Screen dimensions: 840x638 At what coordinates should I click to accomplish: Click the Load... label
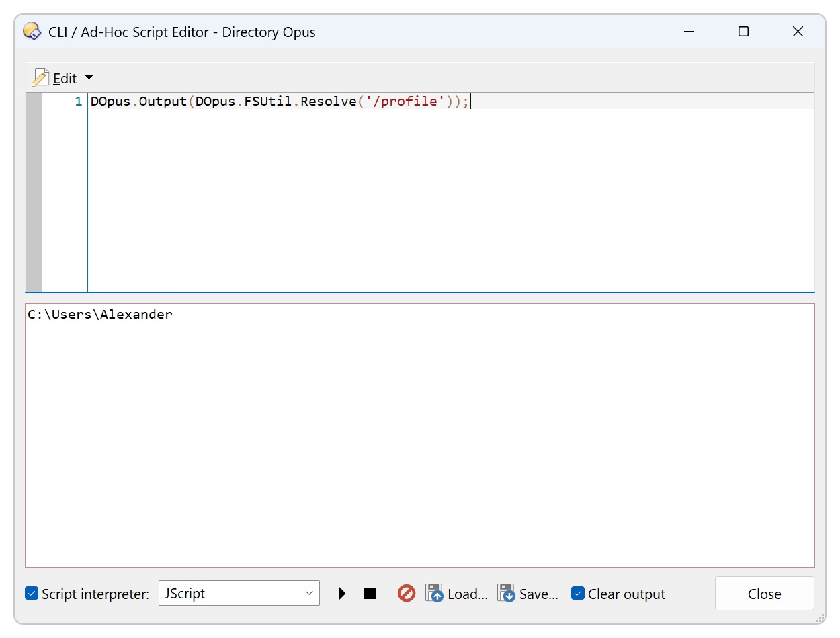tap(468, 594)
